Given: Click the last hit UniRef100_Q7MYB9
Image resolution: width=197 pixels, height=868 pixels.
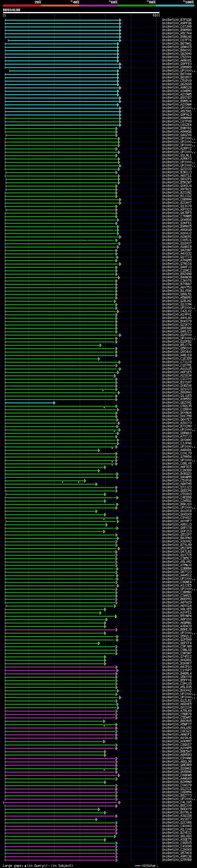Looking at the screenshot, I should coord(177,860).
